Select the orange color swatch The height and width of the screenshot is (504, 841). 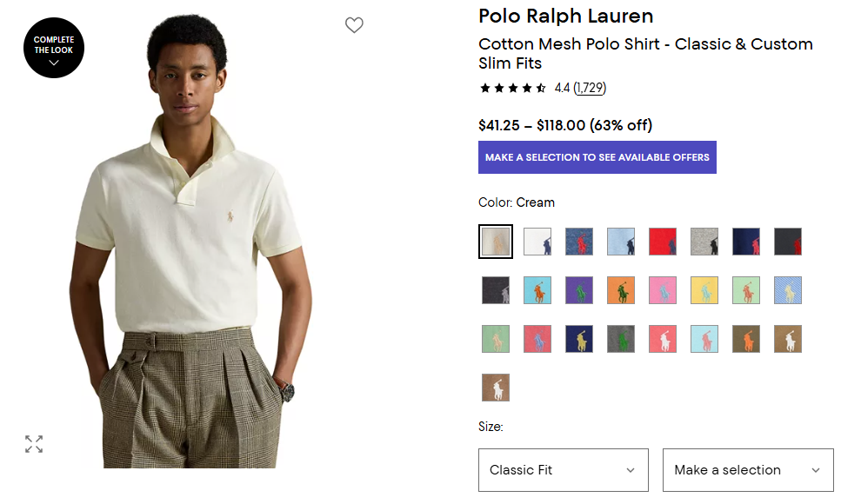(621, 290)
